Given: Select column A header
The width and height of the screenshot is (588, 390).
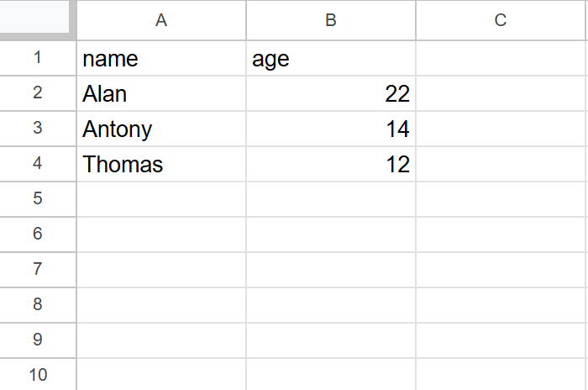Looking at the screenshot, I should 161,20.
